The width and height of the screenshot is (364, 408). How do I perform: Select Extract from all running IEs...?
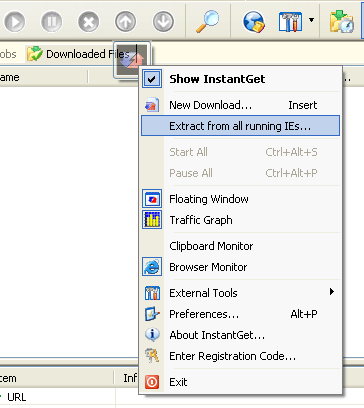point(240,126)
